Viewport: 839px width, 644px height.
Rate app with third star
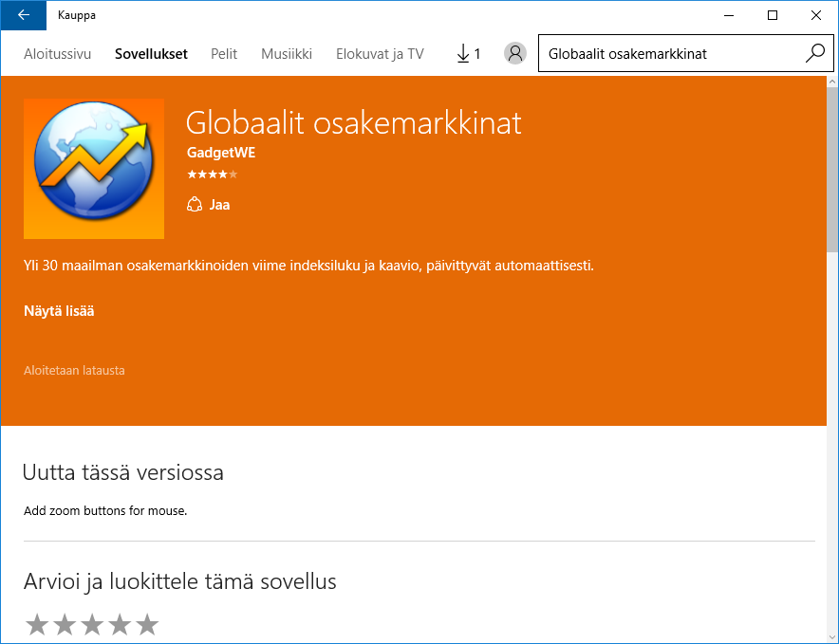pos(92,624)
